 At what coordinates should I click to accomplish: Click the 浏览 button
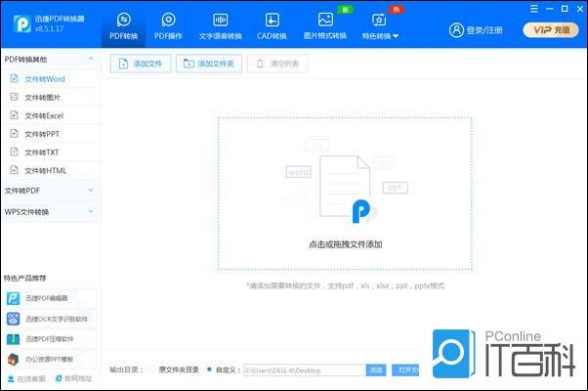tap(376, 370)
